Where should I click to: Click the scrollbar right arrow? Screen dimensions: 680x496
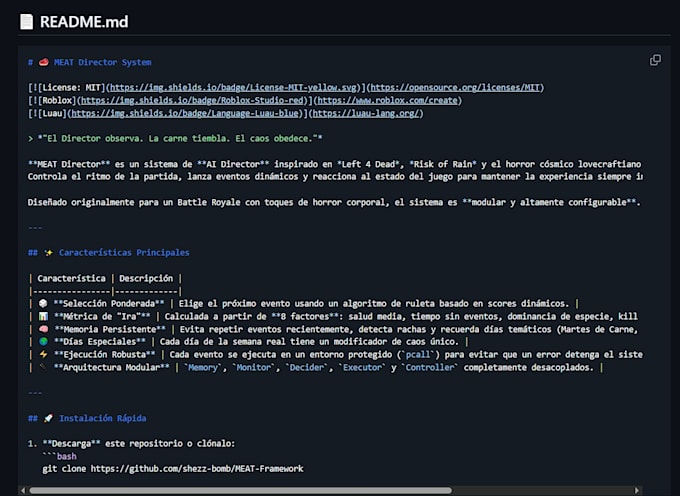pyautogui.click(x=637, y=490)
